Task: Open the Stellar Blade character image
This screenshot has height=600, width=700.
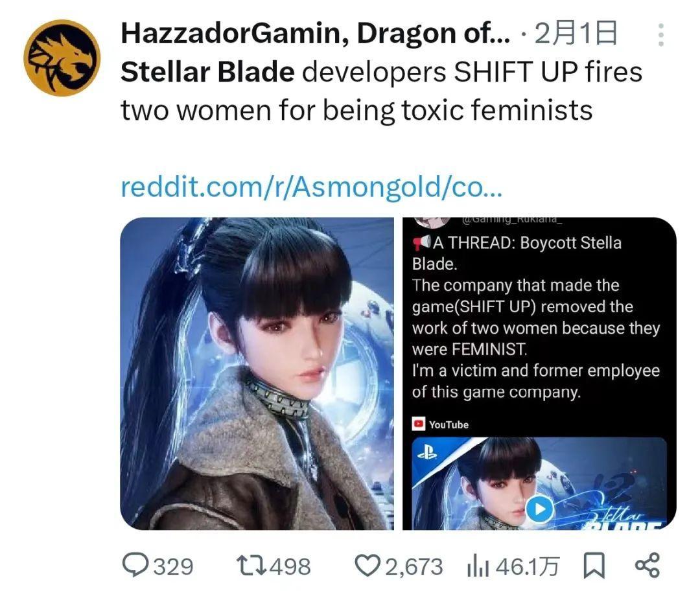Action: tap(257, 374)
